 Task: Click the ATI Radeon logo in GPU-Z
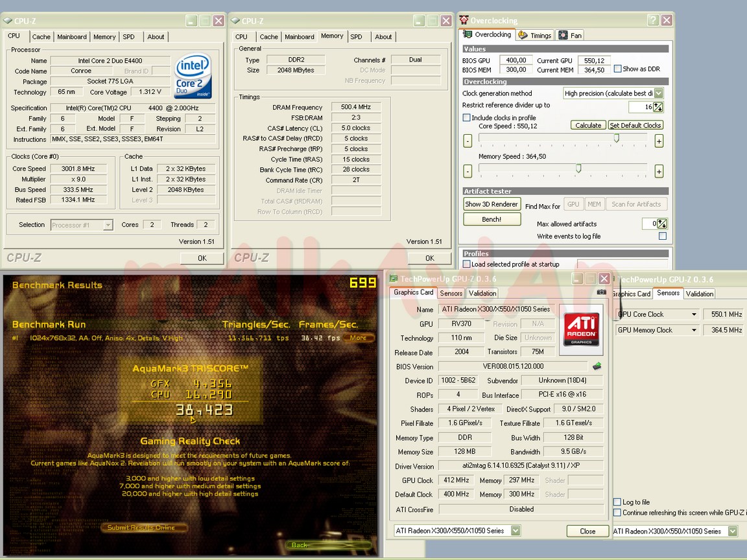[x=581, y=329]
